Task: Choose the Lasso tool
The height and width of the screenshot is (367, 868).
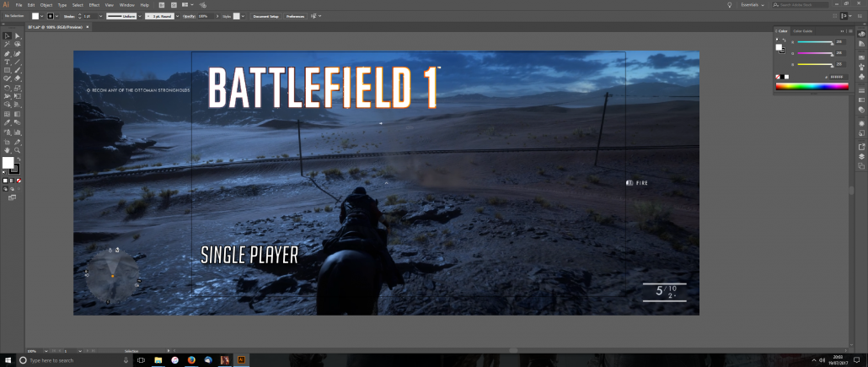Action: pyautogui.click(x=17, y=44)
